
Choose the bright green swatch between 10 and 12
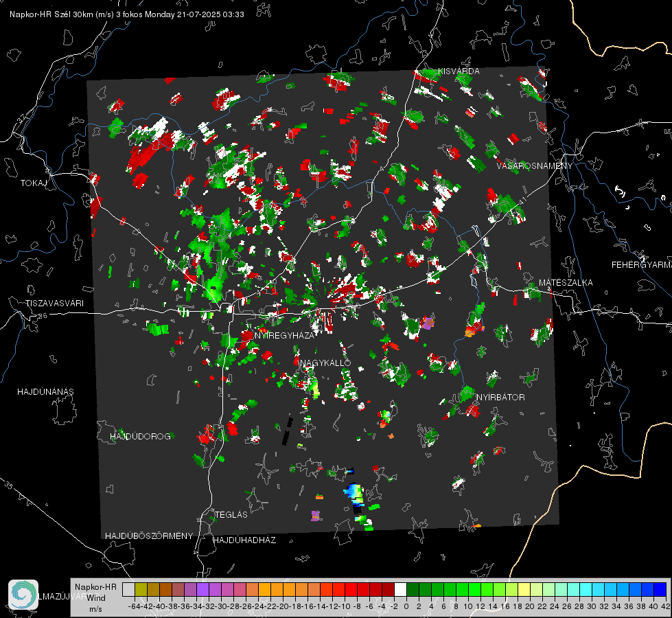pos(474,589)
